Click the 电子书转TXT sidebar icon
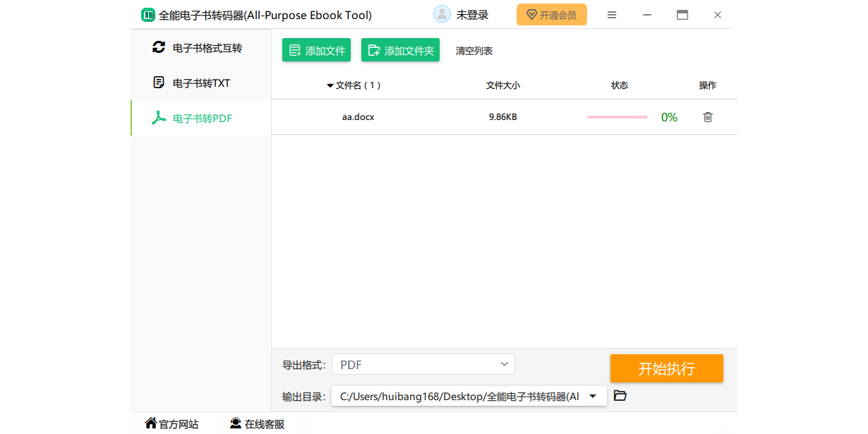This screenshot has height=434, width=868. pos(158,82)
